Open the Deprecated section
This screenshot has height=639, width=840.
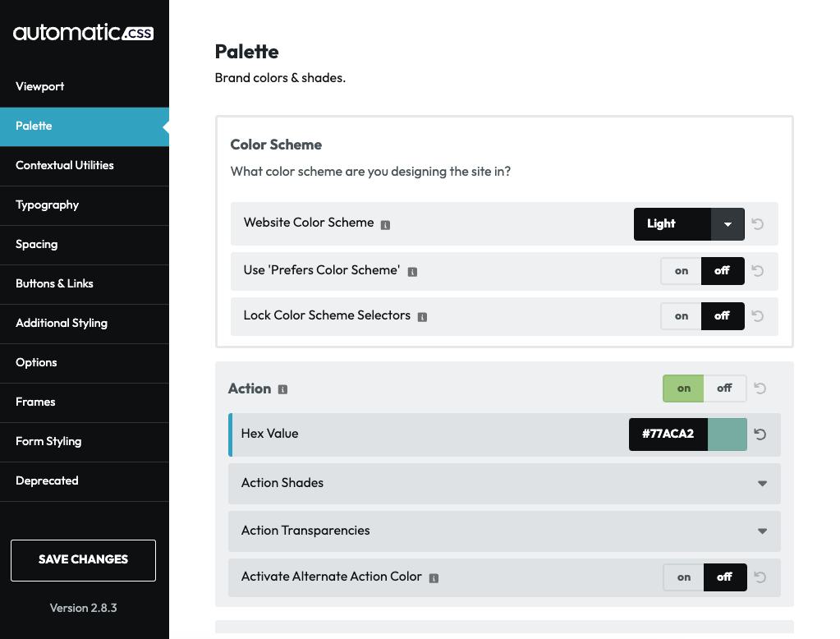[x=85, y=480]
